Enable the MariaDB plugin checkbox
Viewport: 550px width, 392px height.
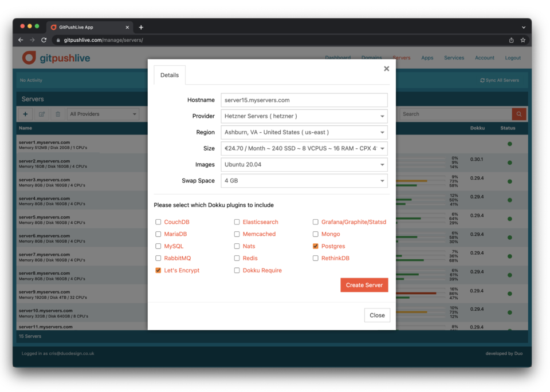click(158, 234)
